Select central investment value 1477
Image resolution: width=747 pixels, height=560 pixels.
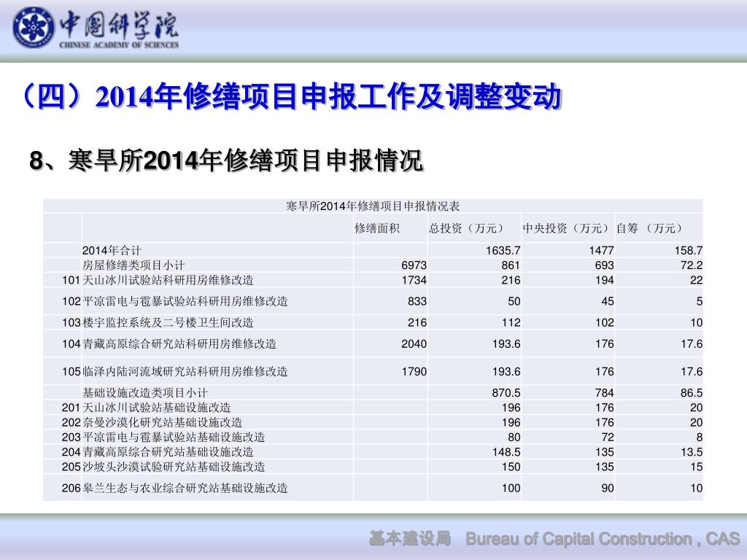(601, 251)
